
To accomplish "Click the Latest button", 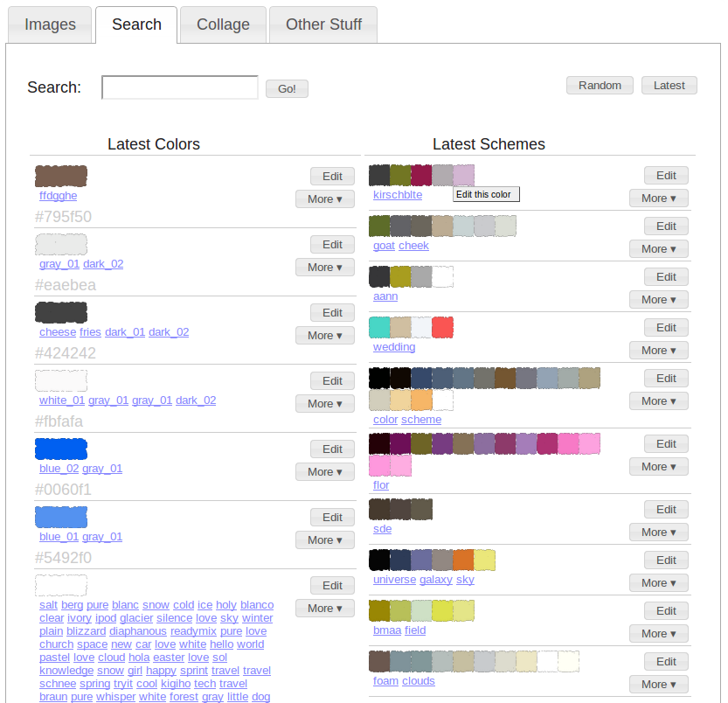I will [x=669, y=85].
